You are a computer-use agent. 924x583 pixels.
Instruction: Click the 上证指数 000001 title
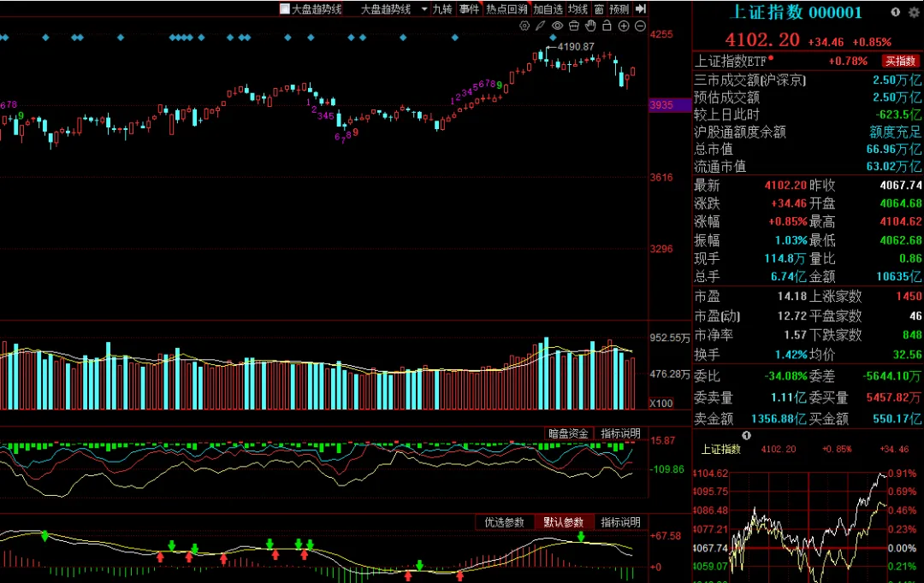[x=796, y=12]
